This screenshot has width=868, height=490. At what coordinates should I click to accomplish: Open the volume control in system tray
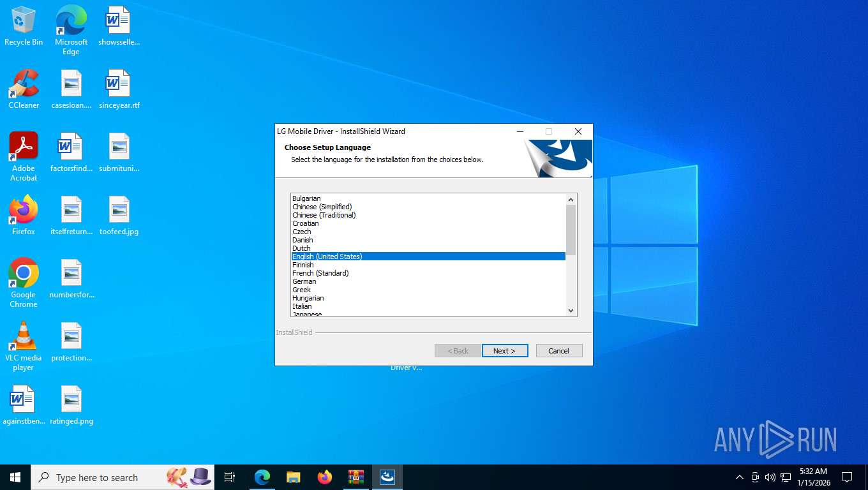coord(770,477)
